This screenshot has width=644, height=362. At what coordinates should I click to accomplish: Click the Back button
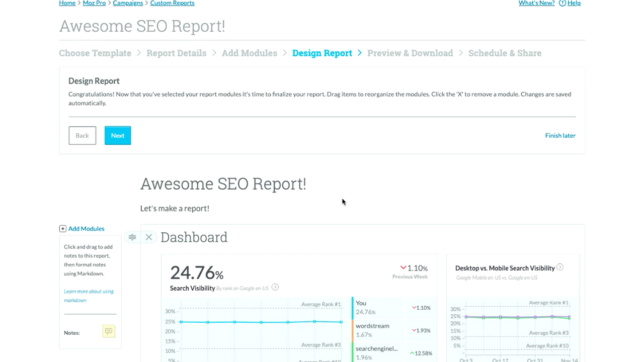point(82,136)
